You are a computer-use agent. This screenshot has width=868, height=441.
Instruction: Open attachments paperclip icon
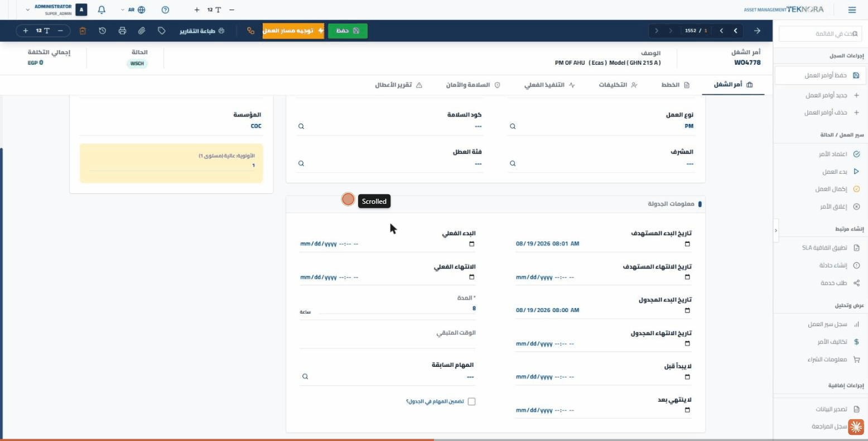click(142, 31)
